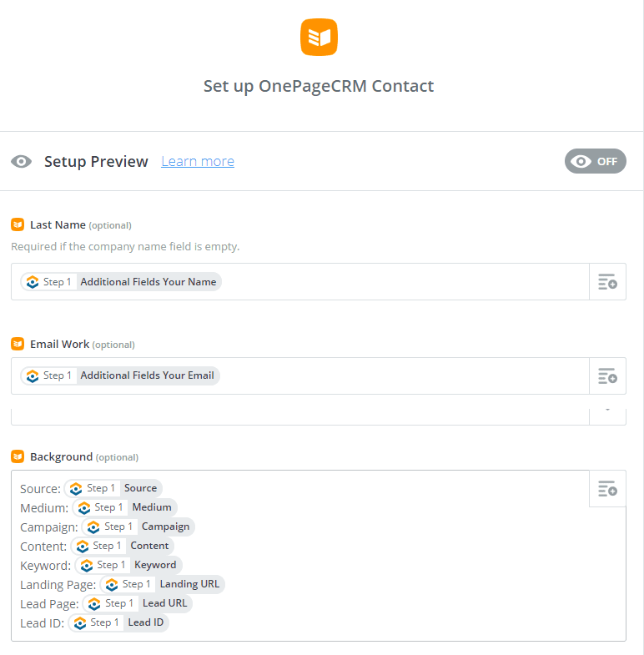
Task: Click the Step 1 Campaign tag
Action: (138, 527)
